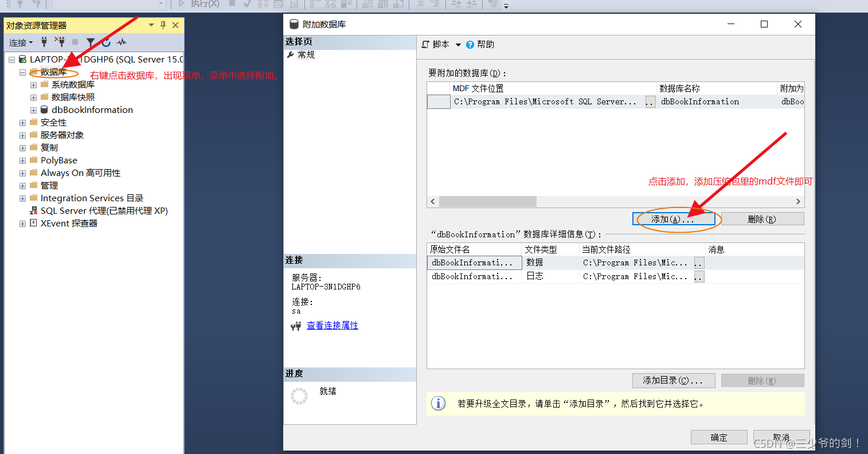Click the left arrow of the horizontal scrollbar

tap(433, 201)
